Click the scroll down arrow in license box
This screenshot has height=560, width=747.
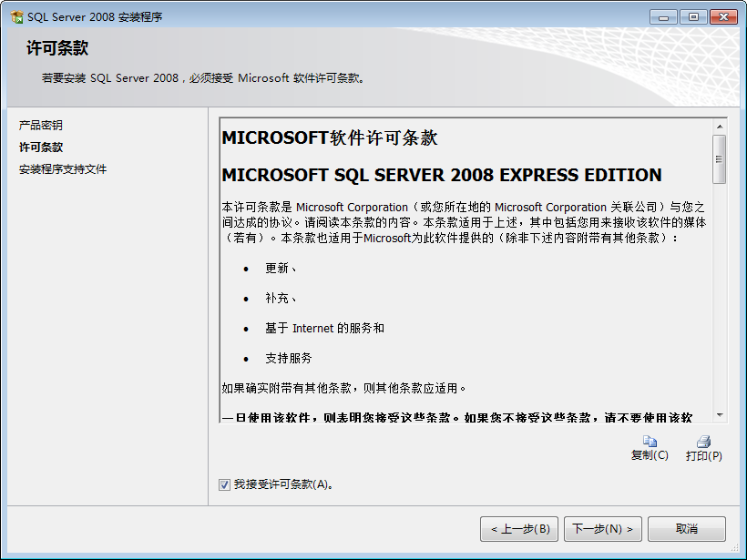pos(720,415)
